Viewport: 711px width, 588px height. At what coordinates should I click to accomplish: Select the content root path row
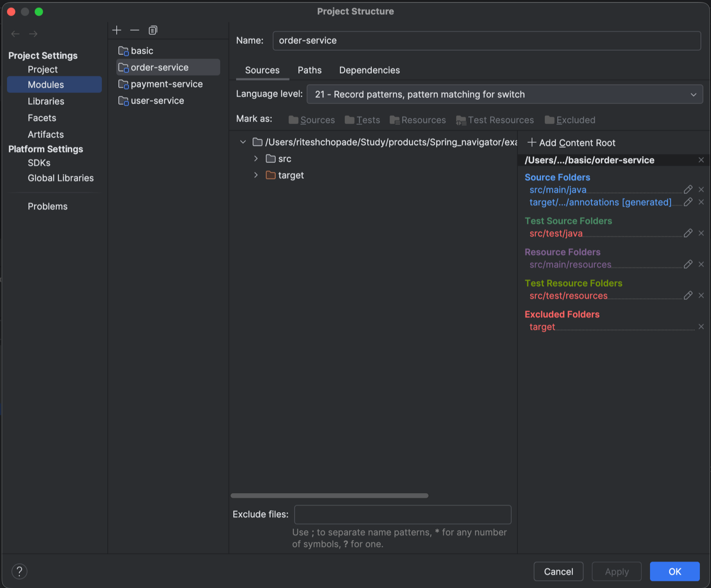coord(384,142)
